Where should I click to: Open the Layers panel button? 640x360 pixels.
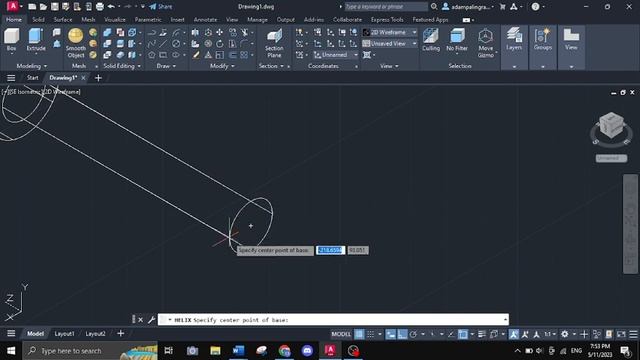point(514,39)
